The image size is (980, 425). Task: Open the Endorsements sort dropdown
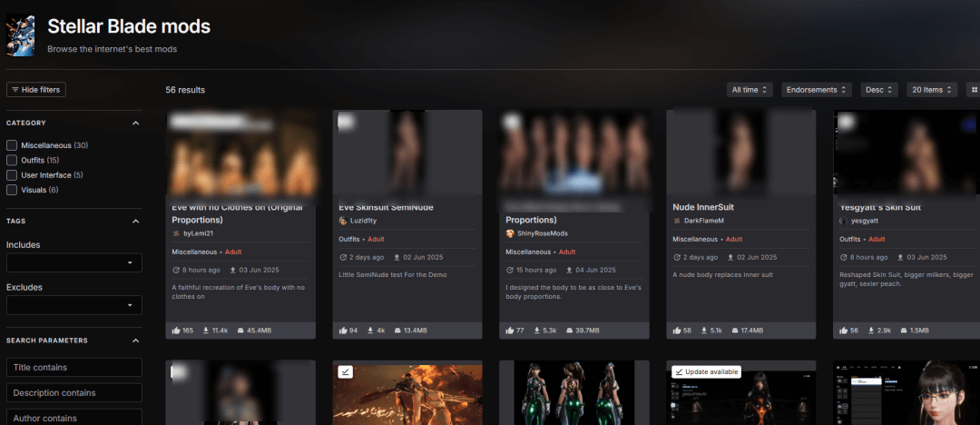(817, 90)
